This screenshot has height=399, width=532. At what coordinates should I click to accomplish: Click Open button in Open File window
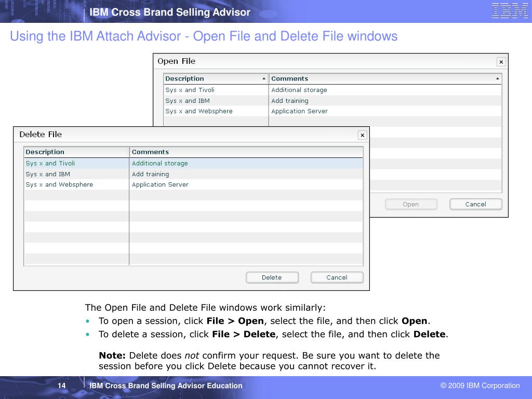(x=411, y=204)
